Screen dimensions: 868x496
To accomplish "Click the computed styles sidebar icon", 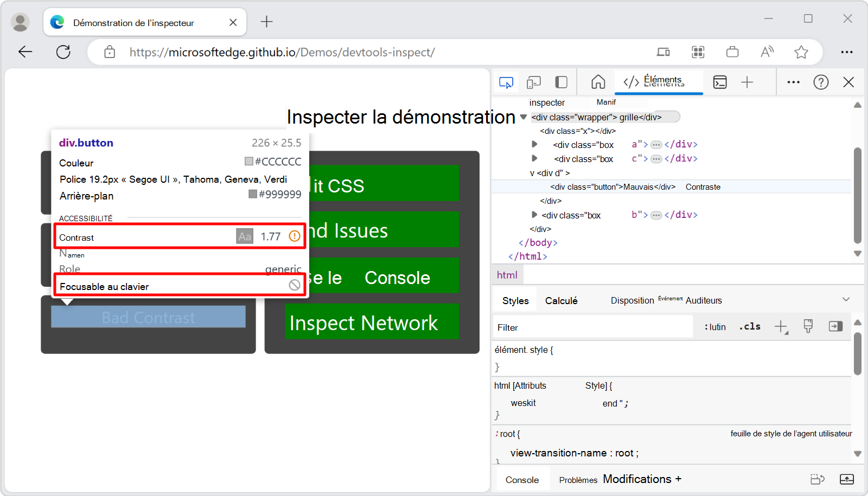I will (x=835, y=326).
